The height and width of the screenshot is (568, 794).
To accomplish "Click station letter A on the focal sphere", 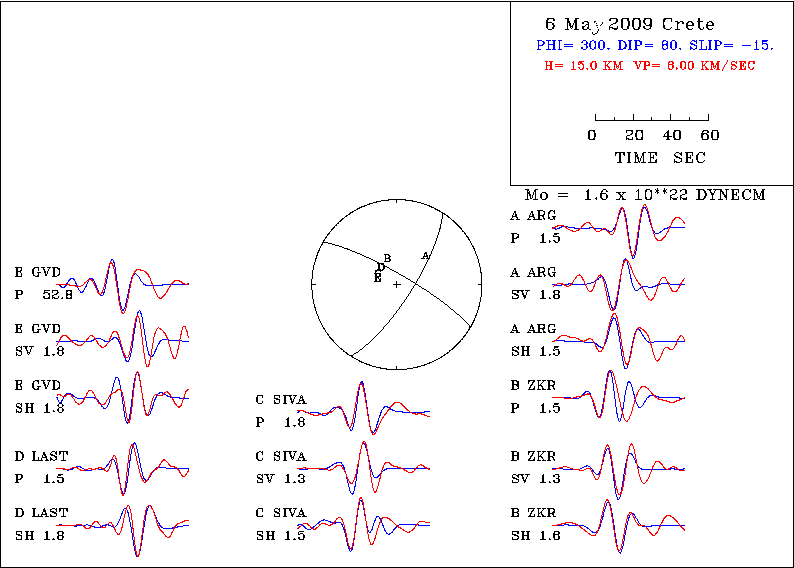I will coord(425,256).
